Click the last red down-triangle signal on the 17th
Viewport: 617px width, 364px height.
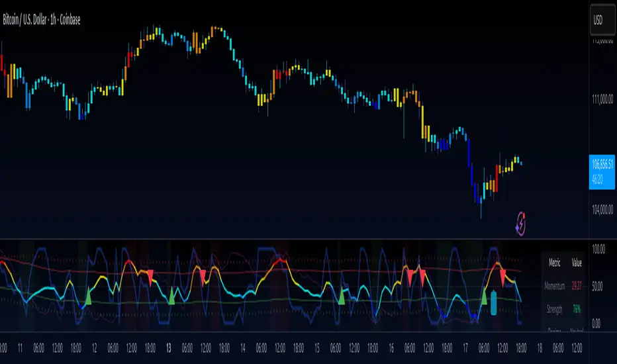[502, 277]
